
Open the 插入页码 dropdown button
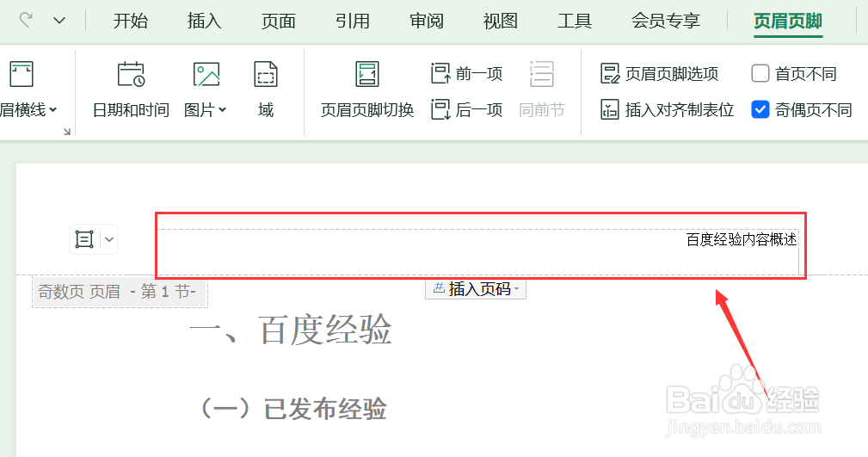point(476,288)
